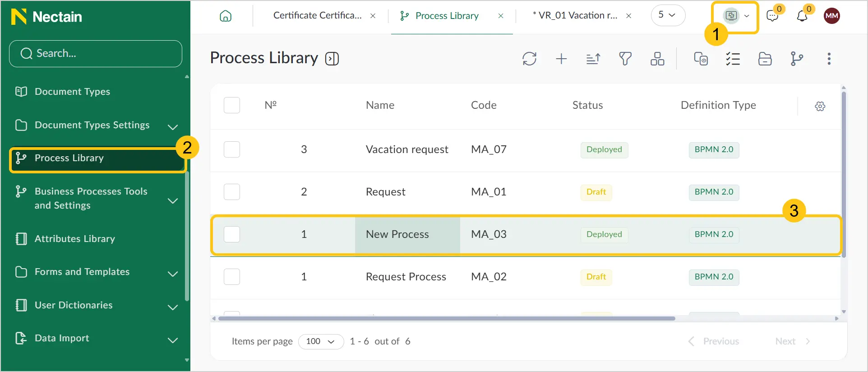Expand Forms and Templates section
868x372 pixels.
[x=173, y=274]
